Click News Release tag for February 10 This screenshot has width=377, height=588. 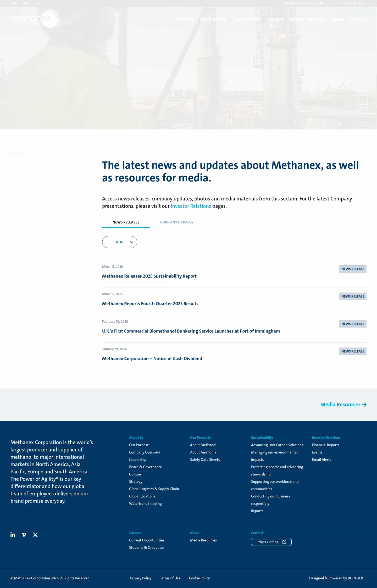click(x=353, y=324)
